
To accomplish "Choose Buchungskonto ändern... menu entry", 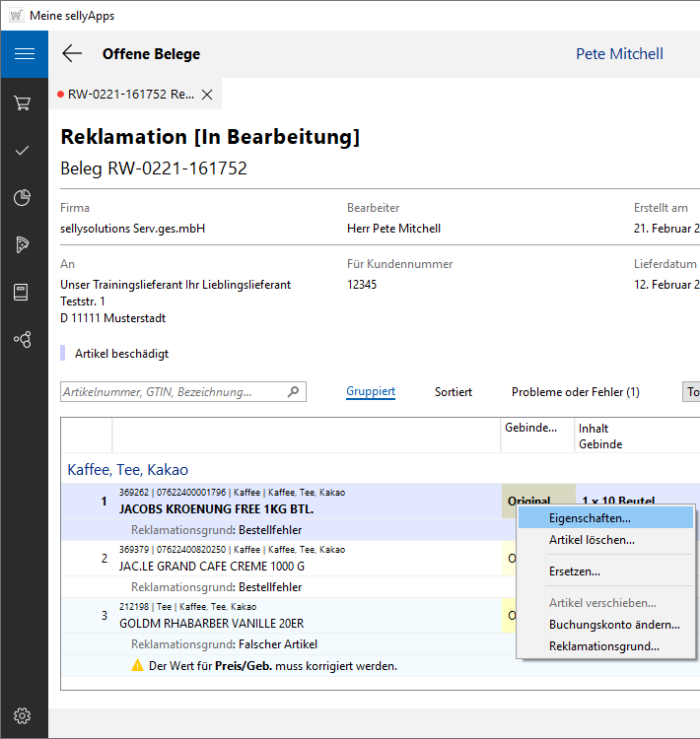I will (x=613, y=625).
